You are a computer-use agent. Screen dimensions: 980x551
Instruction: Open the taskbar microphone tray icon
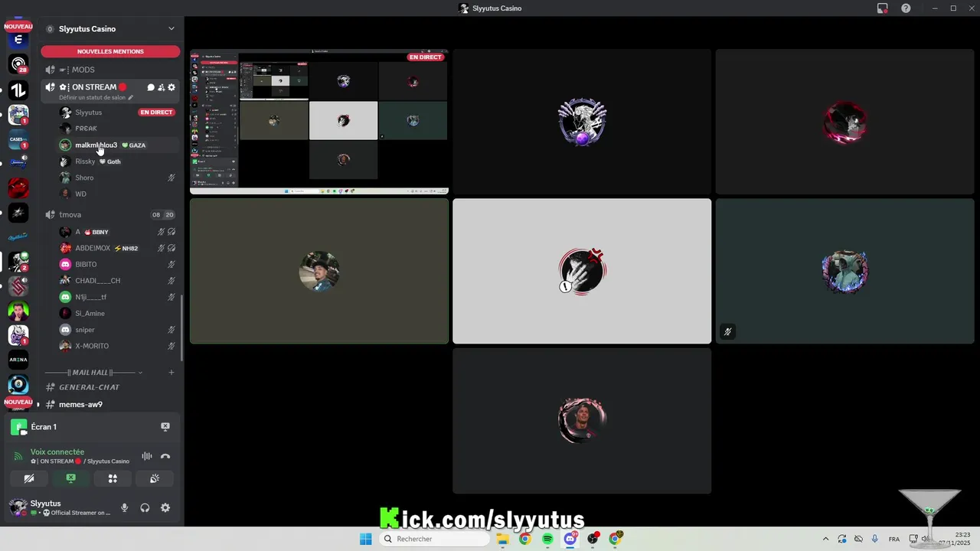(x=875, y=539)
